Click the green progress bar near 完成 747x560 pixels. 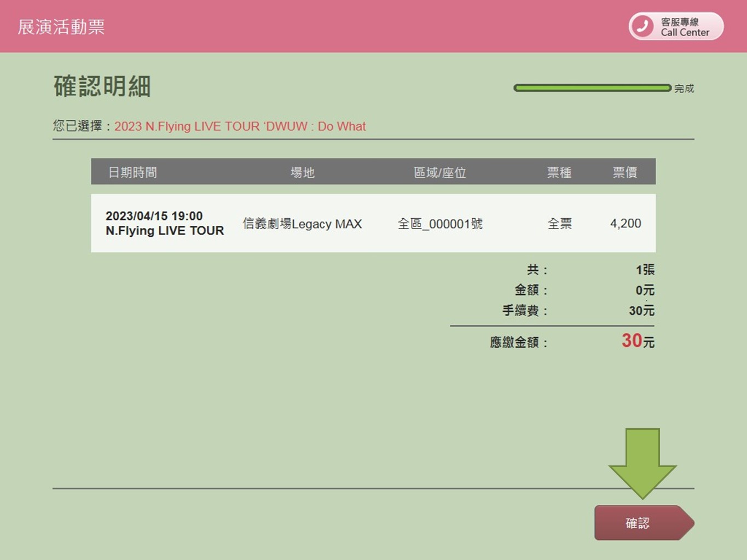tap(592, 87)
